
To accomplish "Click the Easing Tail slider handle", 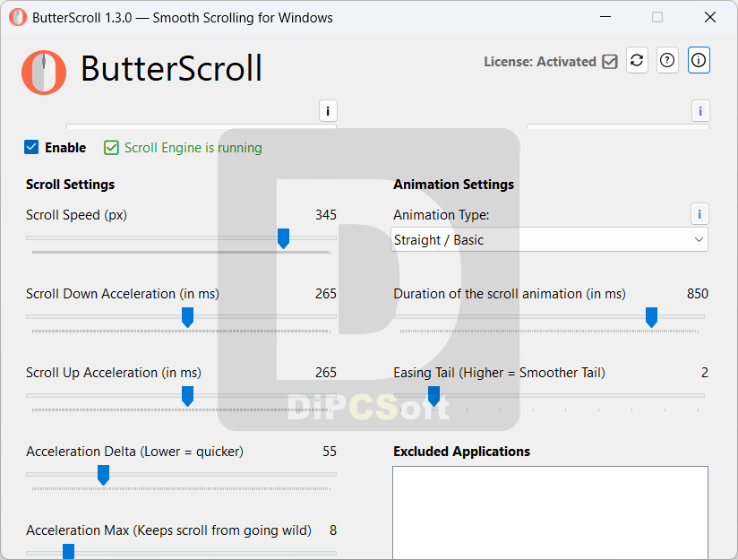I will click(x=434, y=396).
